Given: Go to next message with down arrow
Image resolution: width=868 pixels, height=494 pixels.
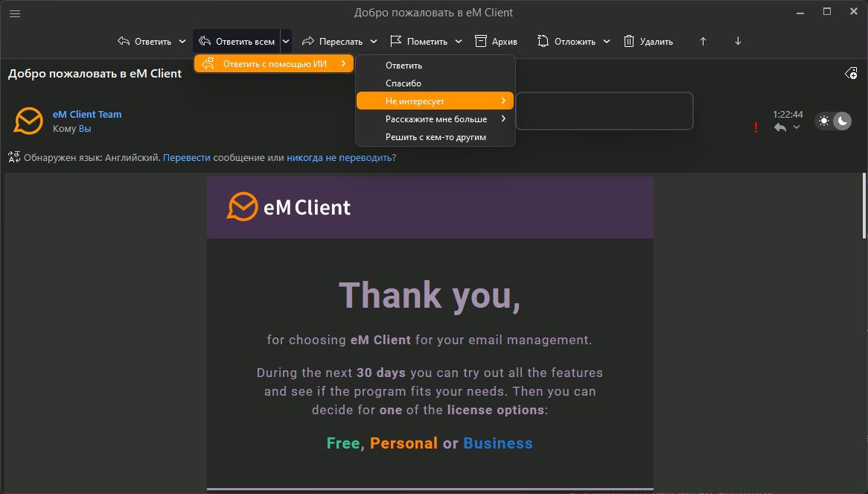Looking at the screenshot, I should [738, 41].
